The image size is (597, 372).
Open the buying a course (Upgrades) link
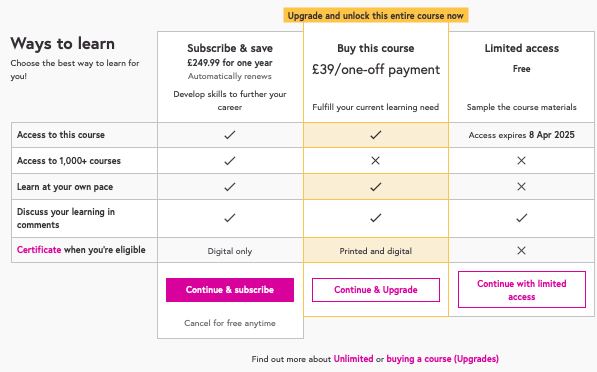tap(442, 359)
